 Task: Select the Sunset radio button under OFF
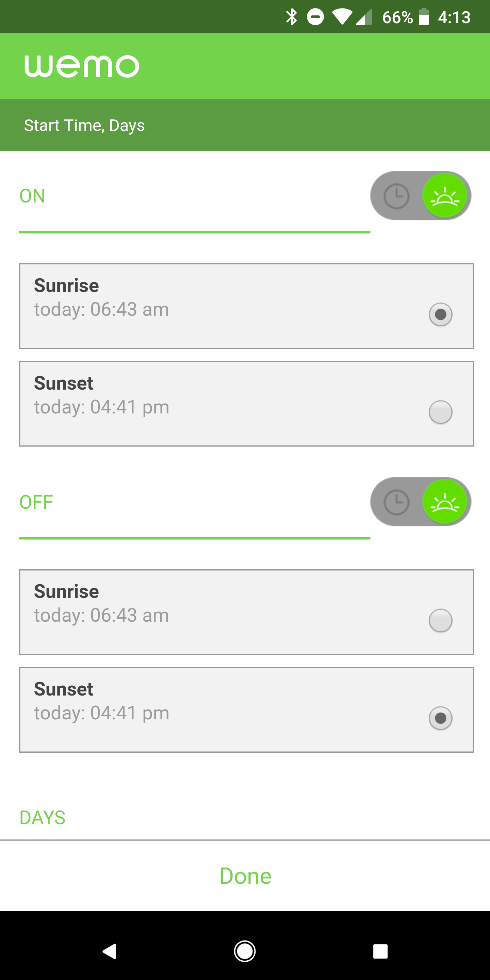coord(440,718)
